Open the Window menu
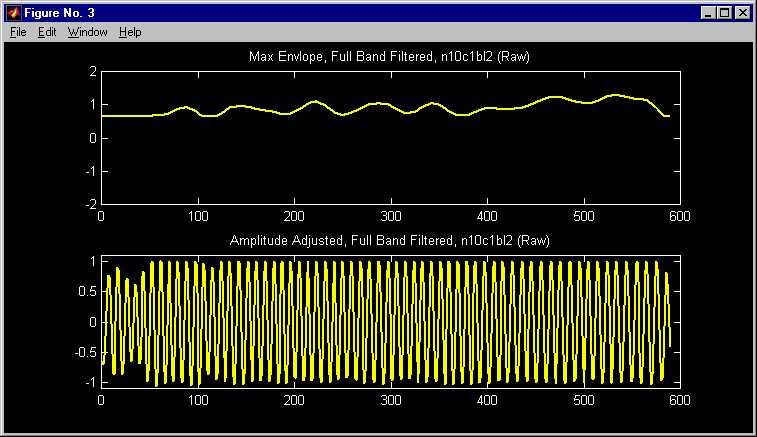Image resolution: width=757 pixels, height=437 pixels. [x=87, y=32]
